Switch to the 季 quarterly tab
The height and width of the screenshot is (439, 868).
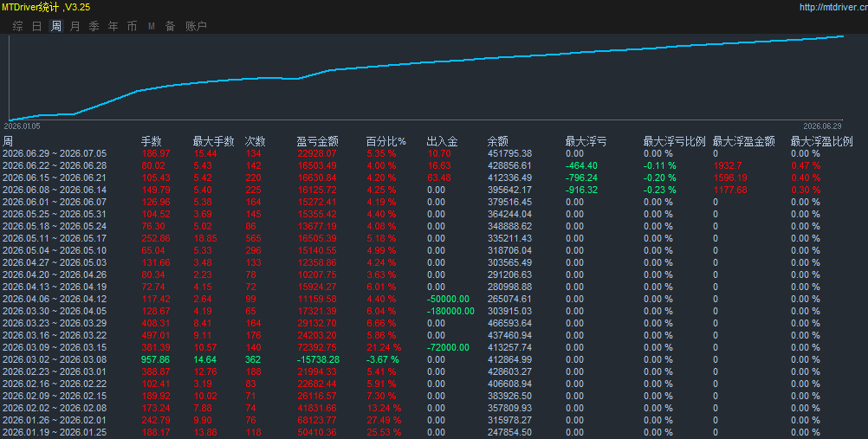(94, 26)
